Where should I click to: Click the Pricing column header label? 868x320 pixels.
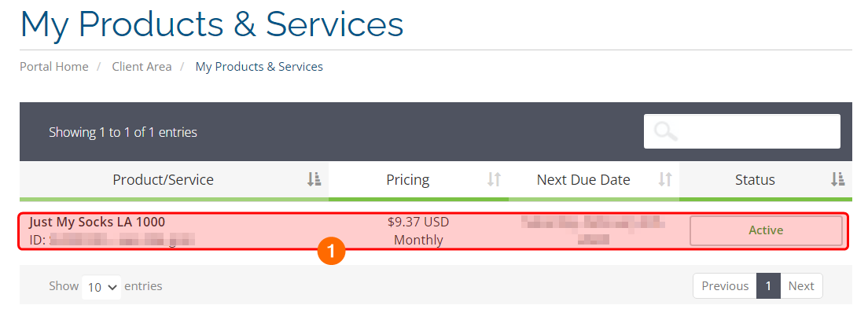pos(407,180)
